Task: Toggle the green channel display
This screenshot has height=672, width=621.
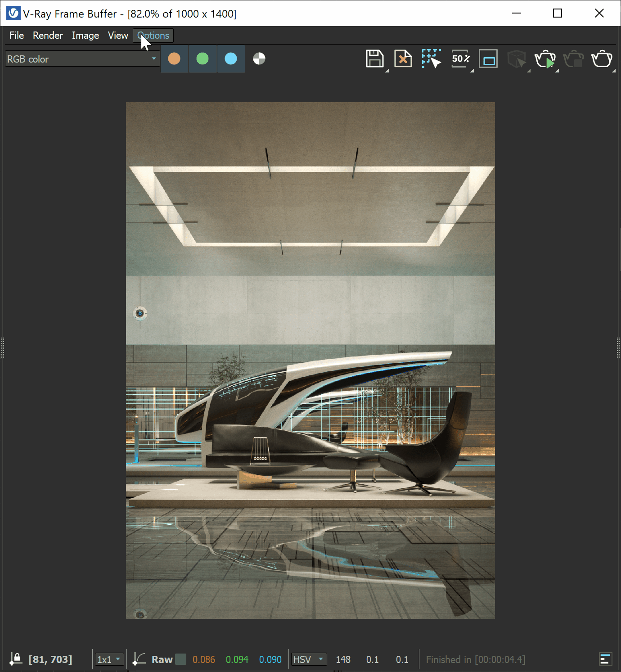Action: tap(202, 59)
